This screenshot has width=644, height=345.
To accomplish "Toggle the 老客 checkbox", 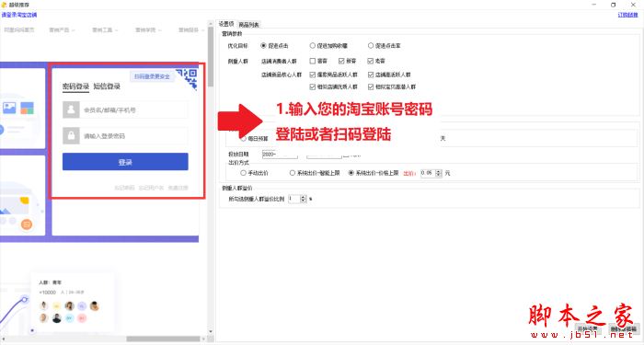I will [x=371, y=61].
